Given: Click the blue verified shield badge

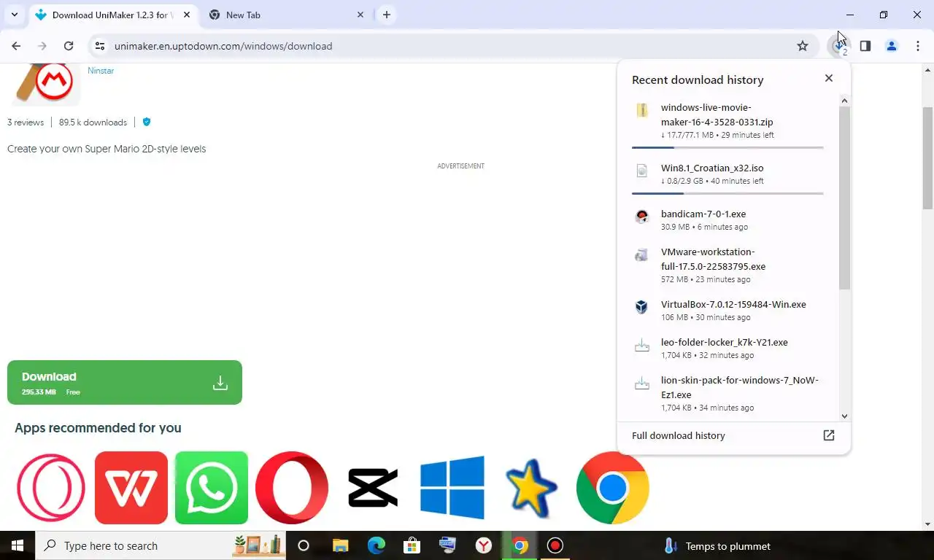Looking at the screenshot, I should [147, 122].
